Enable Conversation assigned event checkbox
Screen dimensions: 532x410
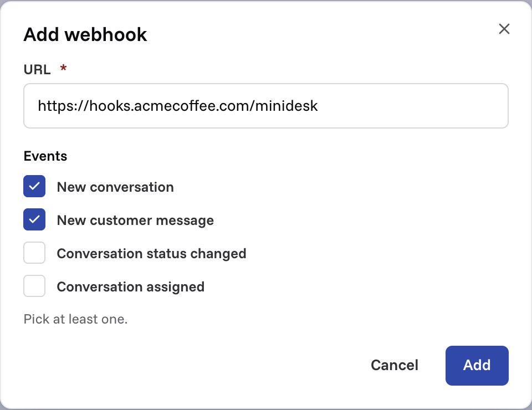coord(34,286)
